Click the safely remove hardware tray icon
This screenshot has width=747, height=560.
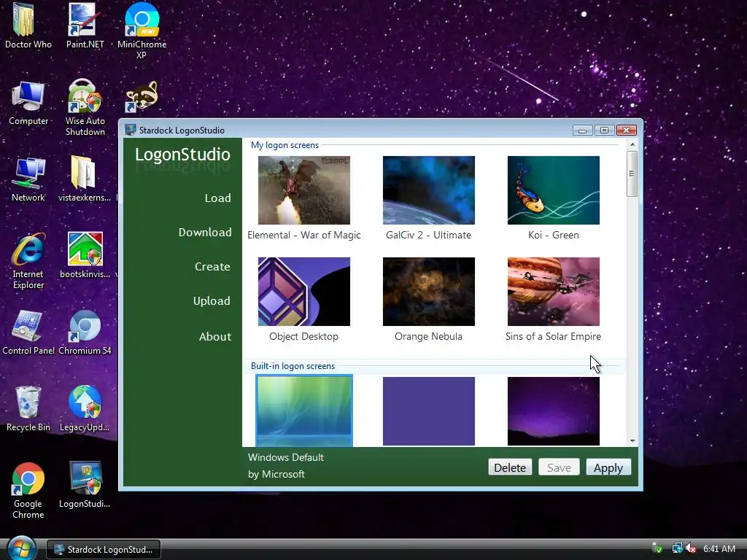(657, 548)
